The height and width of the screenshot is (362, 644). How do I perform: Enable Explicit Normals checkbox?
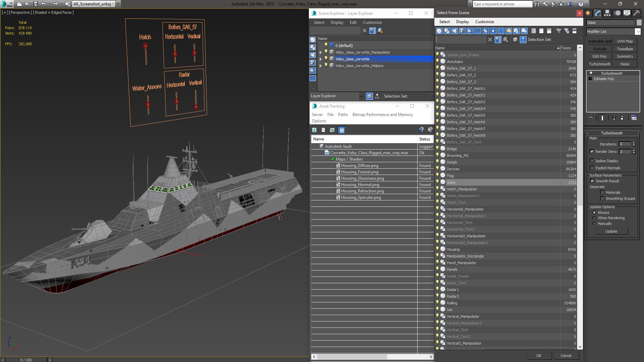coord(592,168)
